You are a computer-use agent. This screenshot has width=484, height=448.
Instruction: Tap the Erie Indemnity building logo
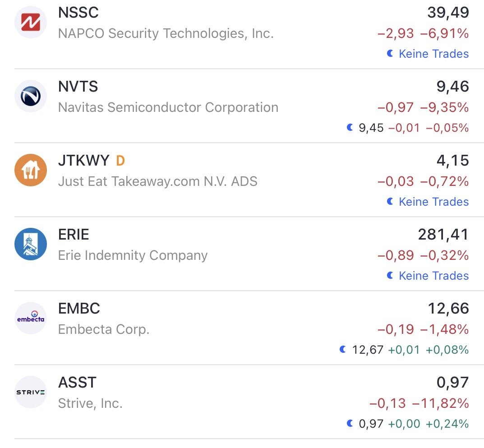tap(31, 244)
